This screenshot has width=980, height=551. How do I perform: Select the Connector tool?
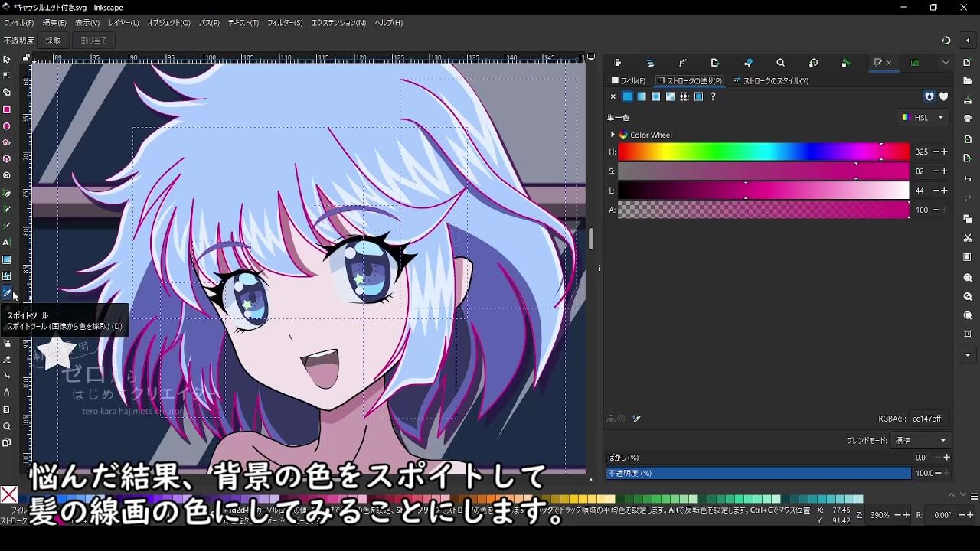(x=7, y=376)
